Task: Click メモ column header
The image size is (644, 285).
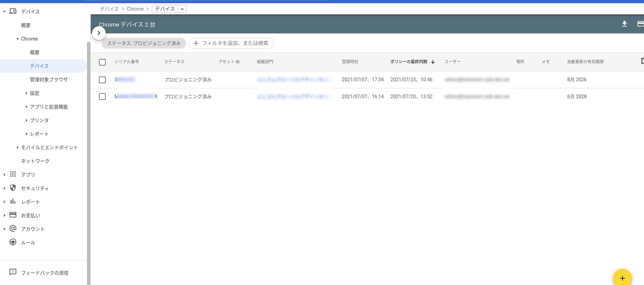Action: (546, 62)
